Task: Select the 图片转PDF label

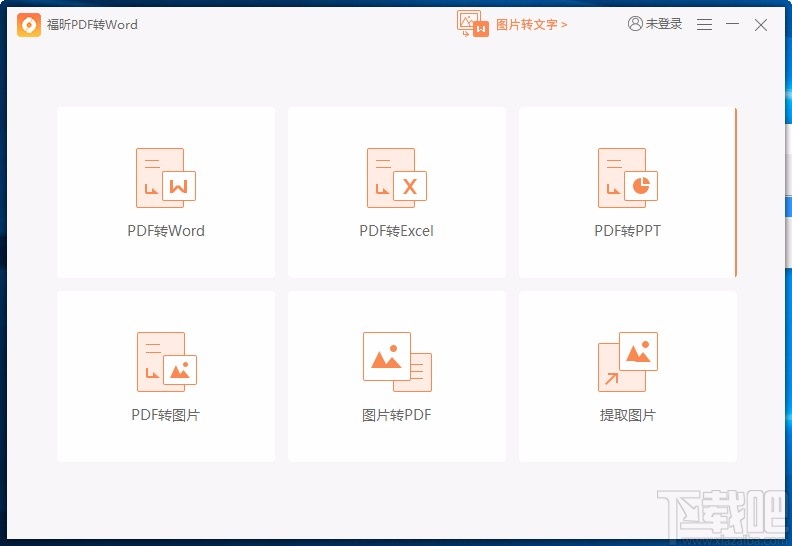Action: (x=397, y=415)
